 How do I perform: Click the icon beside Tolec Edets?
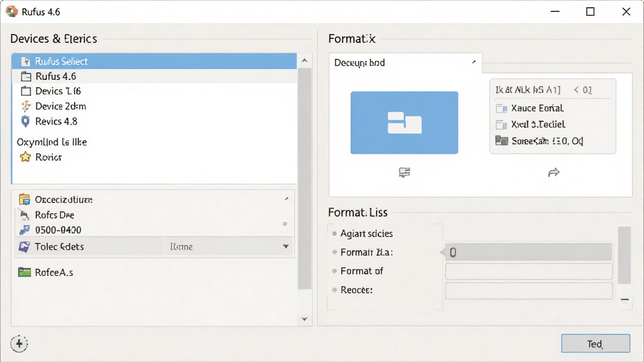click(x=25, y=246)
